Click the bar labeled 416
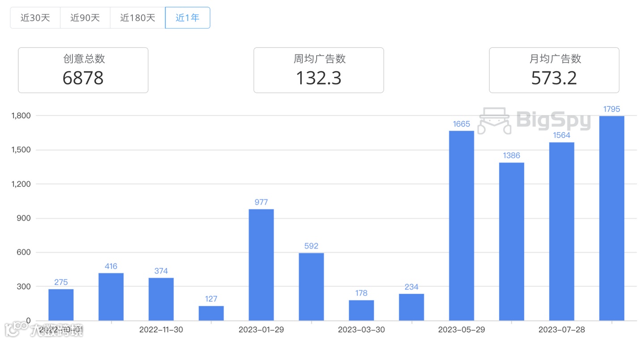Screen dimensions: 644x341 click(x=111, y=297)
